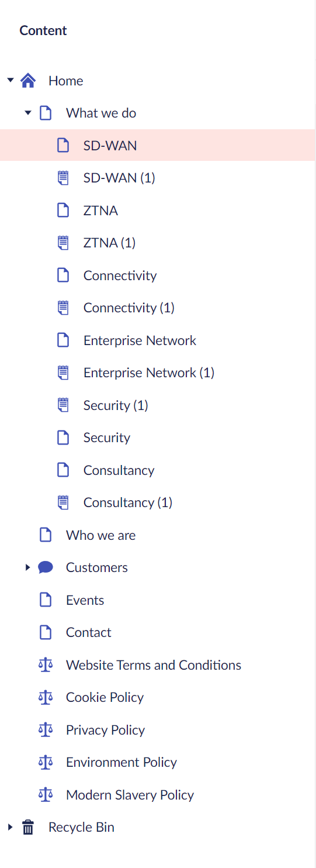The width and height of the screenshot is (316, 868).
Task: Expand the Recycle Bin node
Action: tap(10, 827)
